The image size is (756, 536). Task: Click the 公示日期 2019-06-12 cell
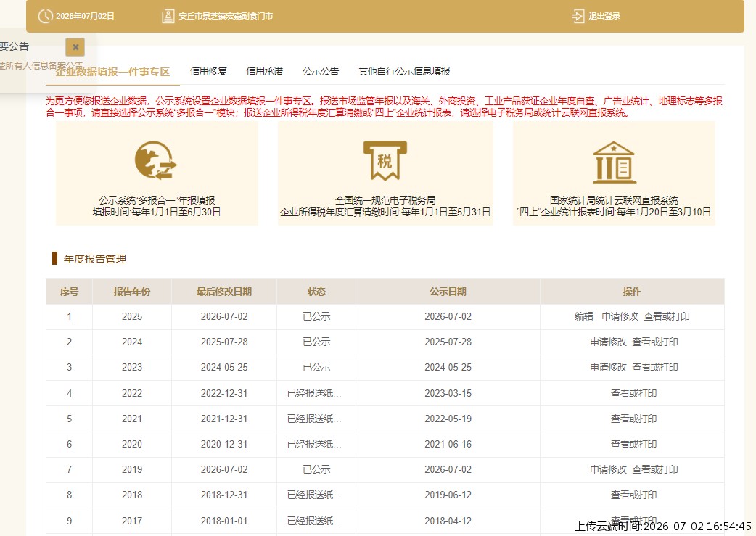(x=448, y=495)
